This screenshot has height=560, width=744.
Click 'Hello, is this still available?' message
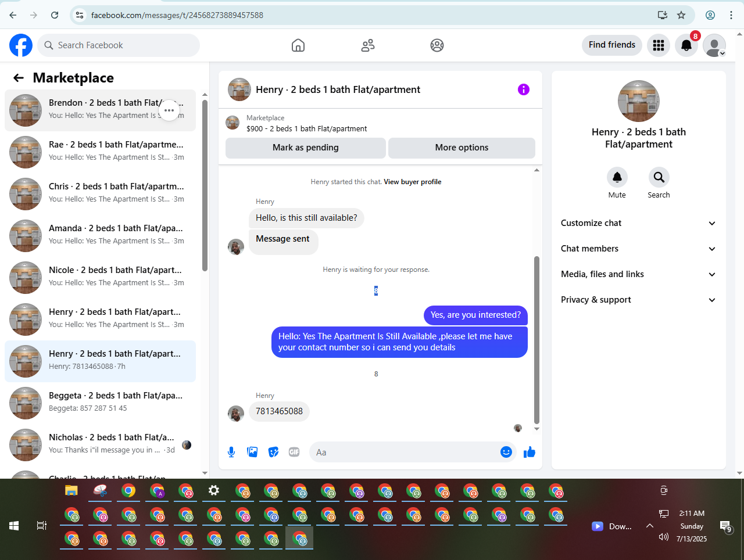(306, 218)
